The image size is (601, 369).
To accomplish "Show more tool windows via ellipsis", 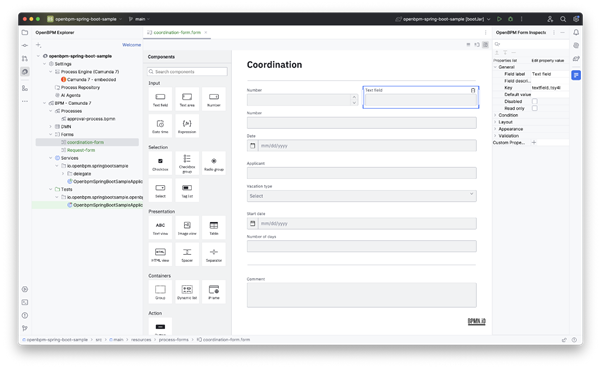I will tap(25, 101).
